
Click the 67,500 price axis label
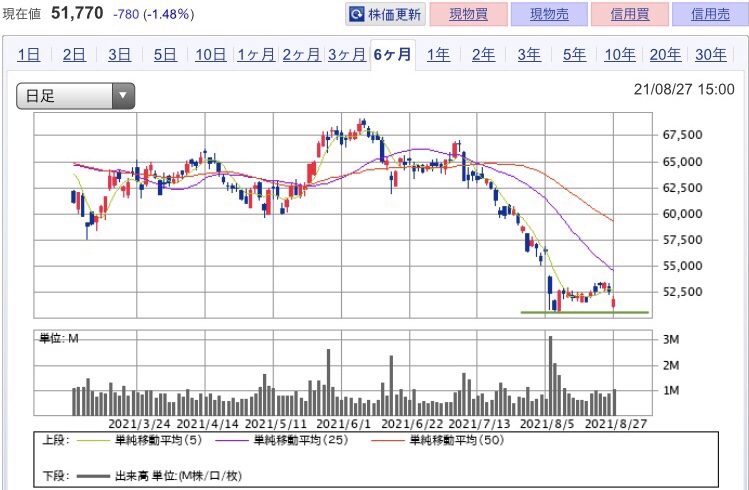point(682,135)
